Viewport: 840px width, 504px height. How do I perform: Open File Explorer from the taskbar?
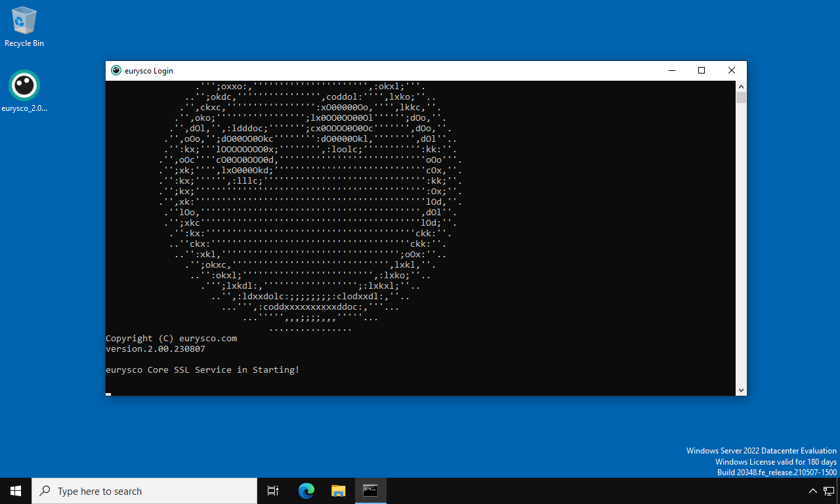point(338,491)
